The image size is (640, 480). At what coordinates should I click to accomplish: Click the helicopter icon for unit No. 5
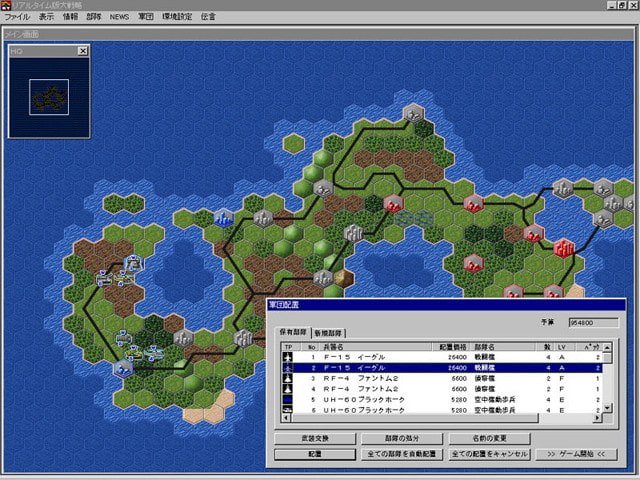(x=289, y=400)
